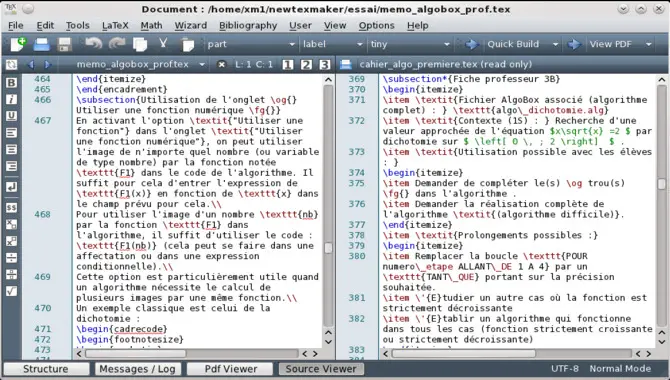Image resolution: width=670 pixels, height=380 pixels.
Task: Click bookmark 3 icon
Action: pyautogui.click(x=325, y=65)
